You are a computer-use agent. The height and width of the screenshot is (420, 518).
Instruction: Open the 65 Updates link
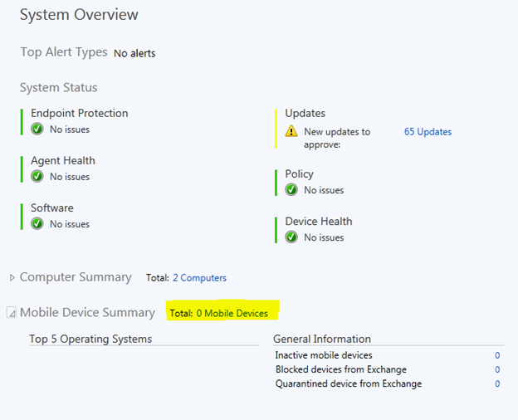pyautogui.click(x=428, y=132)
